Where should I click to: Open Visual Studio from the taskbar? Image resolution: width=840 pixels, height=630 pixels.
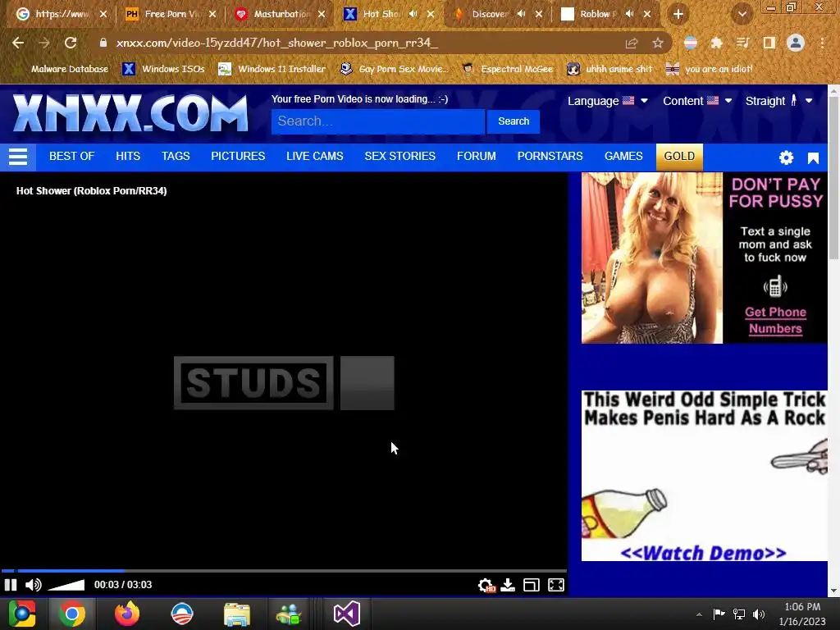[346, 614]
